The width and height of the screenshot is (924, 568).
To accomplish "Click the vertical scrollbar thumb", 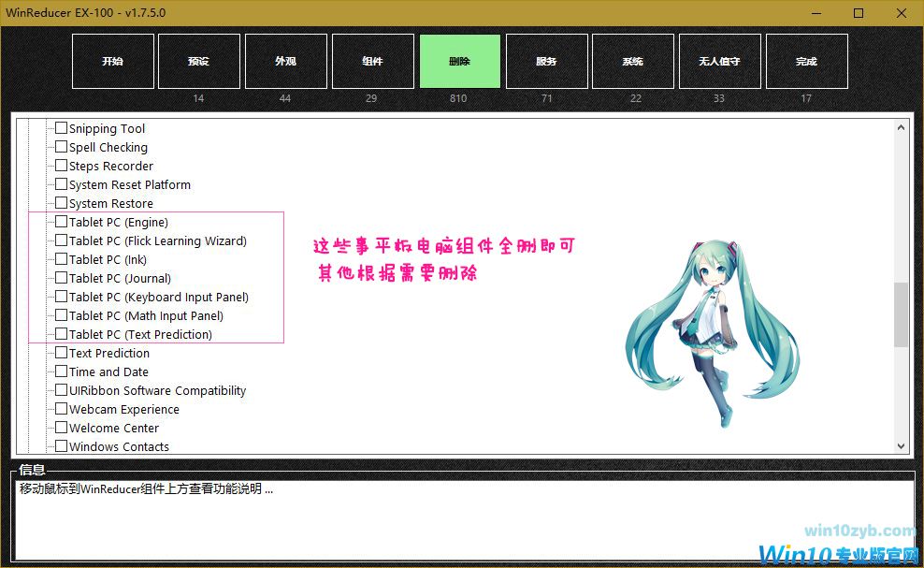I will (902, 314).
